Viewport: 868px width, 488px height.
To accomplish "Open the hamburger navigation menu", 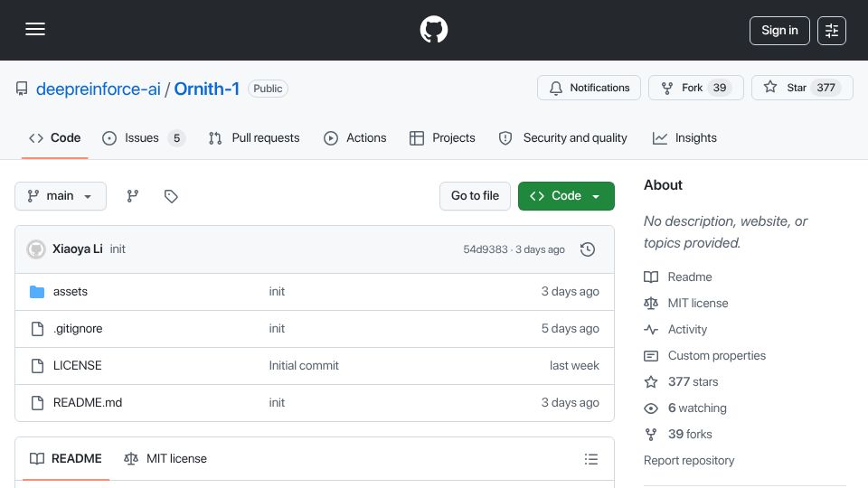I will 35,29.
